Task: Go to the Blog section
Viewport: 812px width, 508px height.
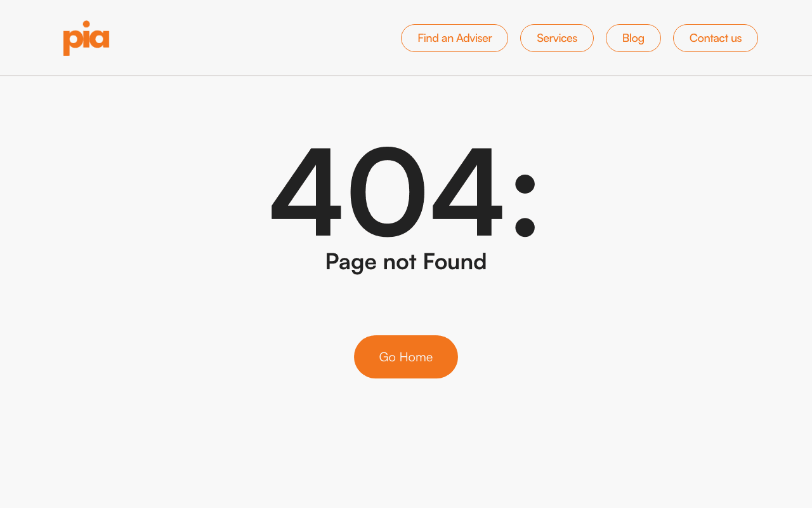Action: pos(633,38)
